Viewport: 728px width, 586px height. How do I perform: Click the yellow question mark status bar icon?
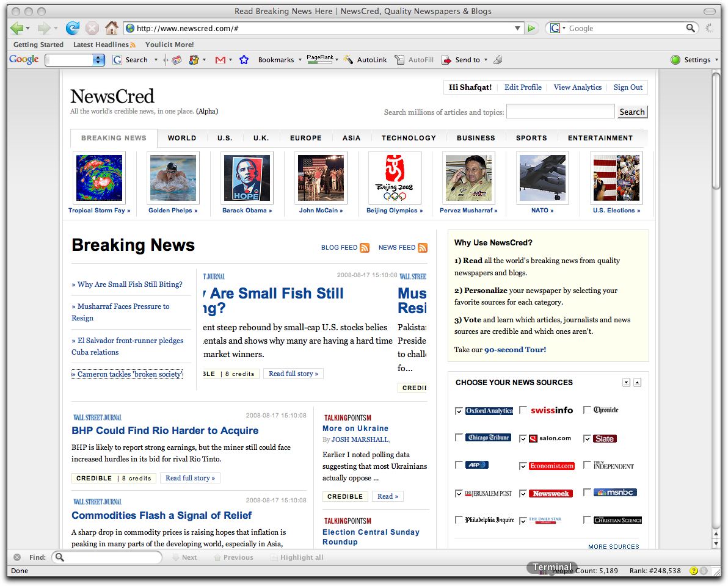[x=694, y=571]
